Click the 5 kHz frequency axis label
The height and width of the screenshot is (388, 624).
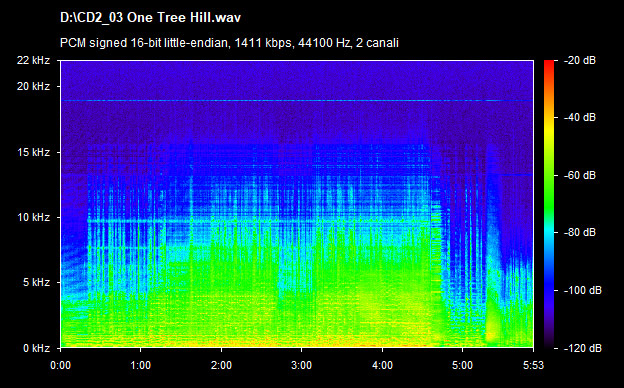pyautogui.click(x=36, y=283)
